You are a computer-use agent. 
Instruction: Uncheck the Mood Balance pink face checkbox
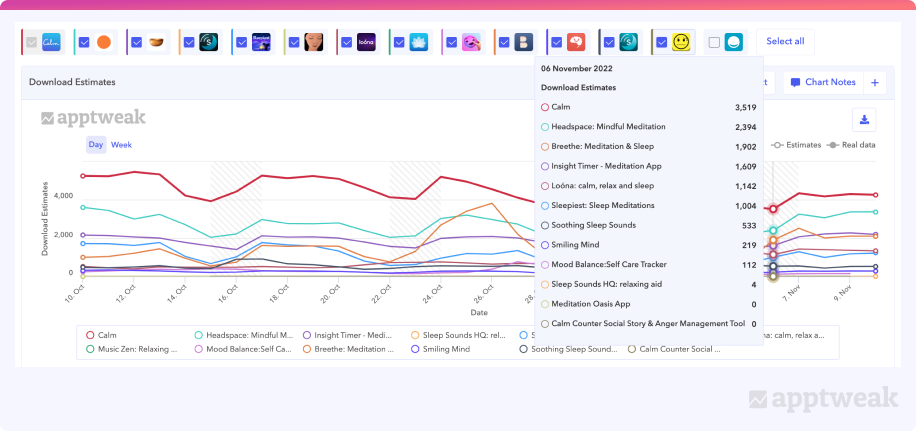tap(452, 42)
